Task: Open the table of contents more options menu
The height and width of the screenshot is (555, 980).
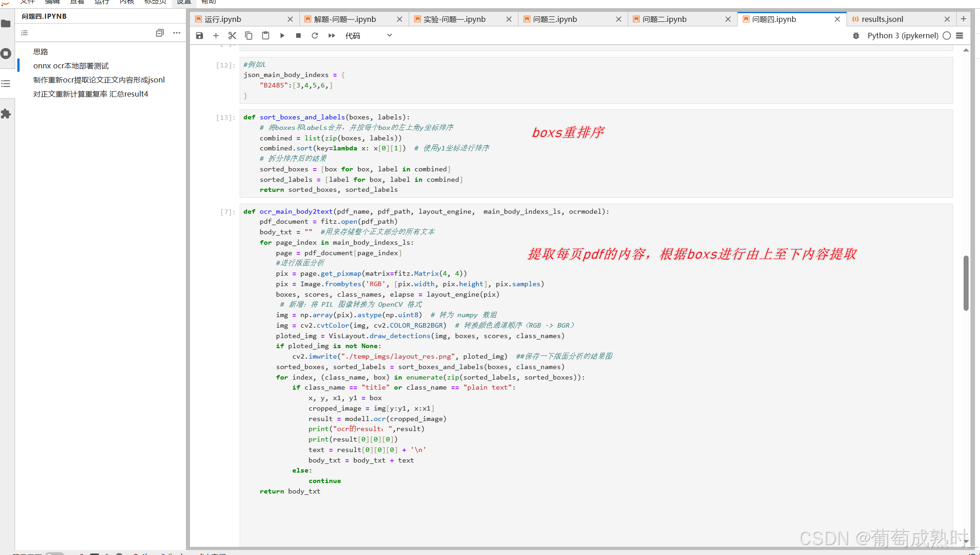Action: click(177, 33)
